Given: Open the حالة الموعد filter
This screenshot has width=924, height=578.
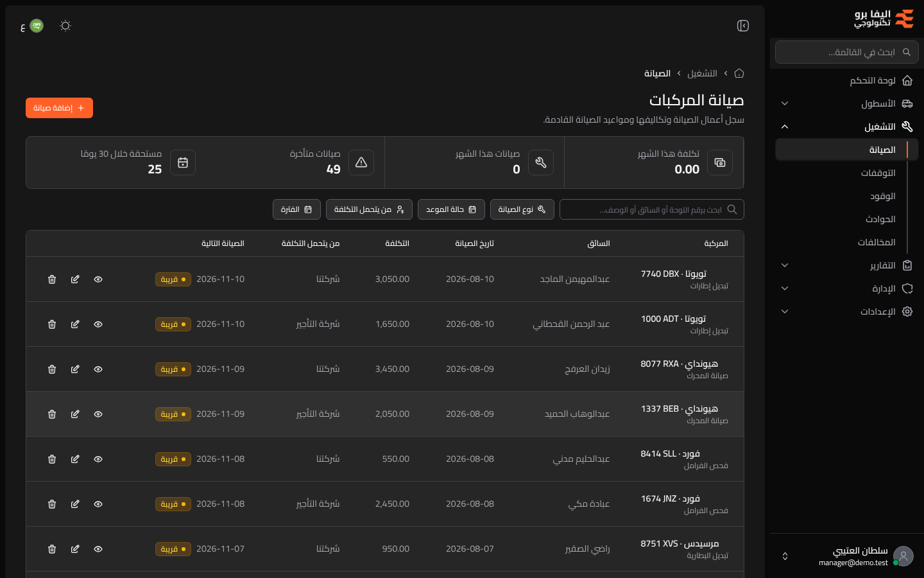Looking at the screenshot, I should [x=451, y=209].
